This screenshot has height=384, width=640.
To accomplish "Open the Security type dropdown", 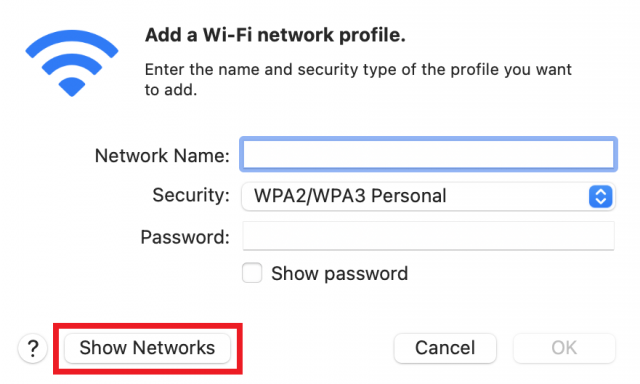I will point(428,196).
